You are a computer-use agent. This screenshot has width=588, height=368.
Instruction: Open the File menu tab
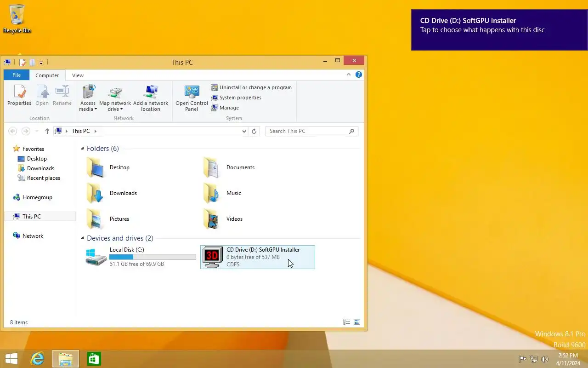(17, 75)
